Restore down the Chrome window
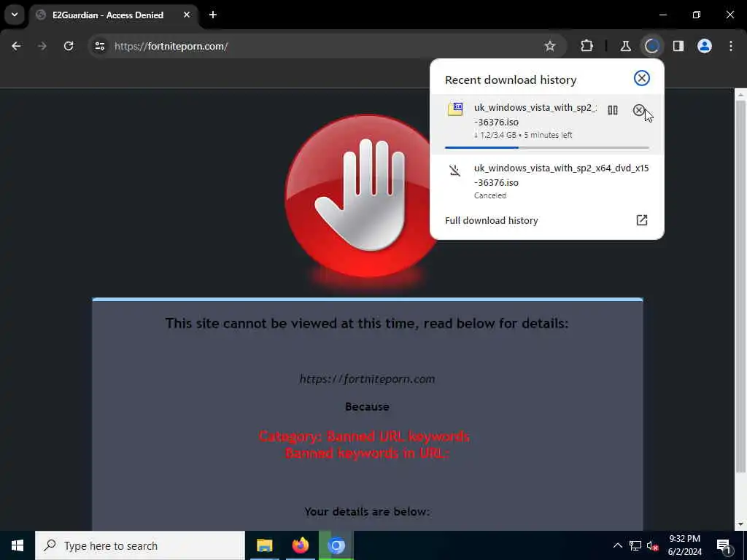The image size is (747, 560). pos(697,15)
